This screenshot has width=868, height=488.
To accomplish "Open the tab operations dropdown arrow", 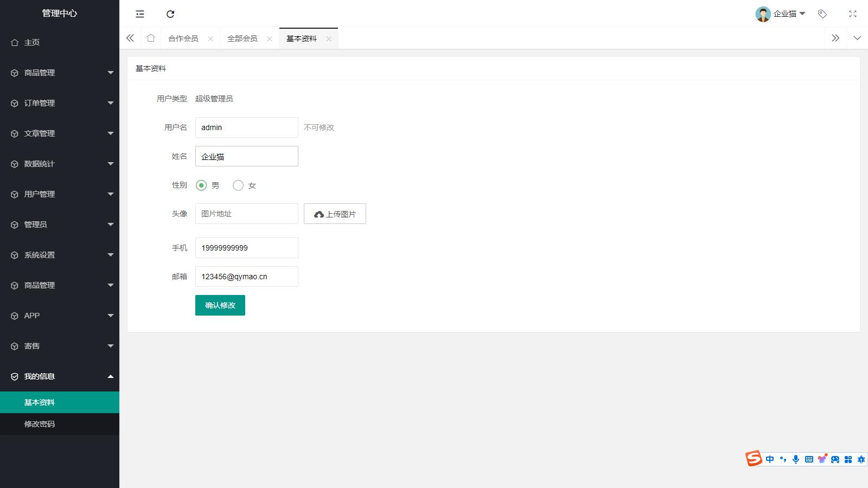I will [x=857, y=38].
